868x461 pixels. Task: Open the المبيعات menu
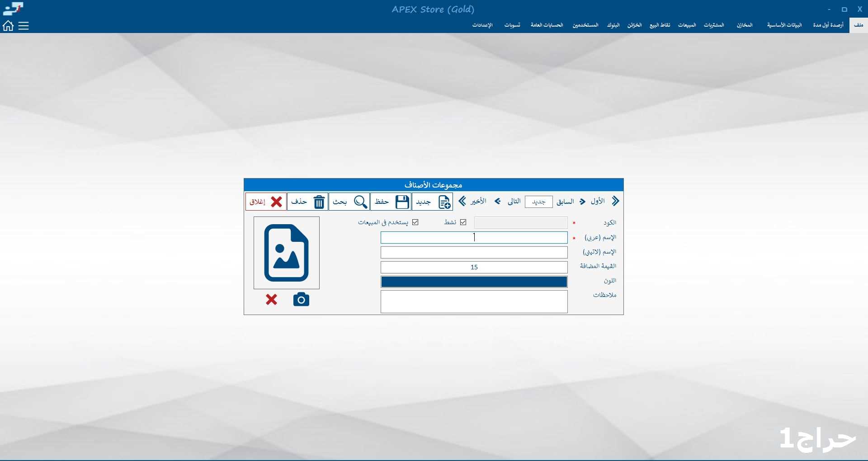[687, 25]
